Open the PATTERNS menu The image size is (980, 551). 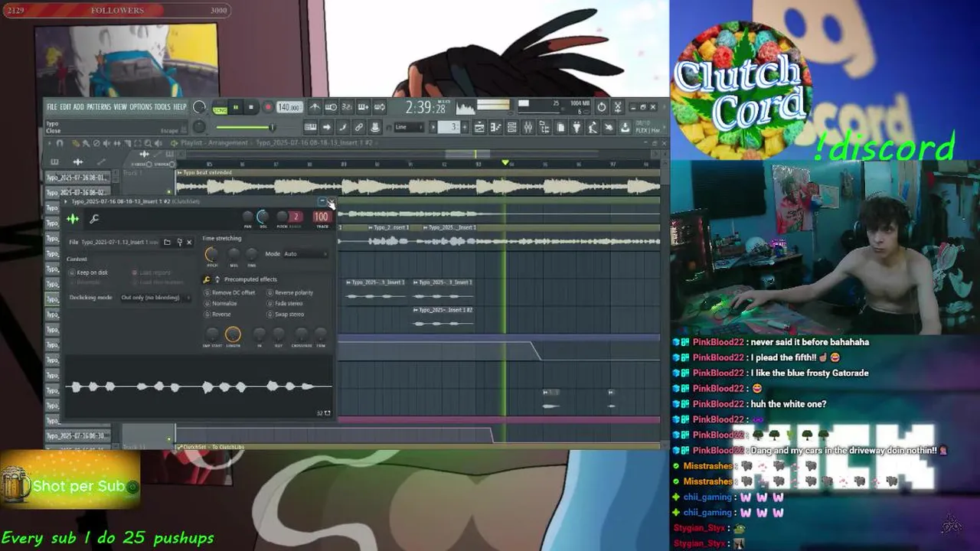click(x=99, y=107)
